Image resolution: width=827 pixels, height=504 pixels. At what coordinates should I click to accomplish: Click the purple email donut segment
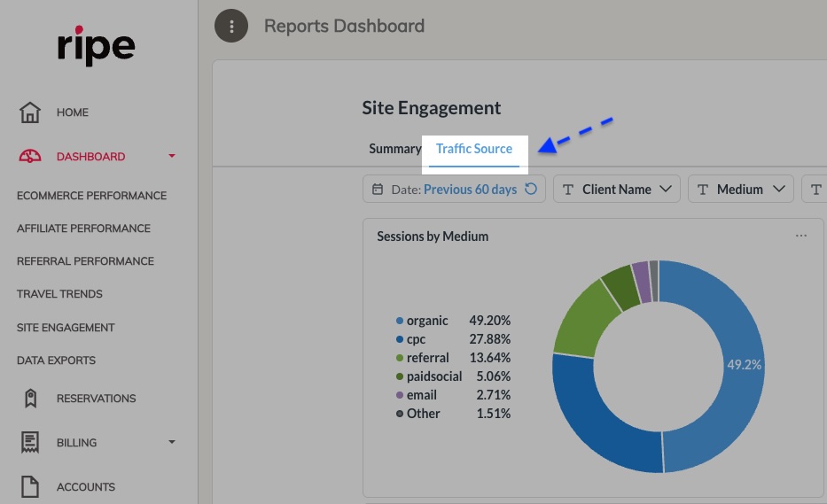tap(642, 282)
